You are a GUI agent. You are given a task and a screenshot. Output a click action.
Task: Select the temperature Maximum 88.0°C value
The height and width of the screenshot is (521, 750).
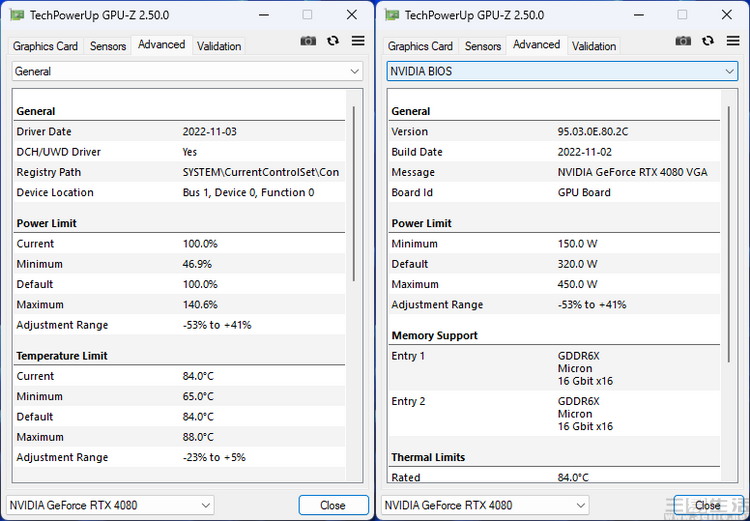tap(198, 437)
